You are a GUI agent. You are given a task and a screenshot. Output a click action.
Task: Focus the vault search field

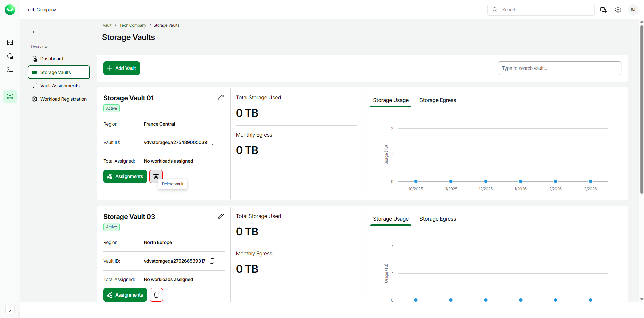(559, 68)
